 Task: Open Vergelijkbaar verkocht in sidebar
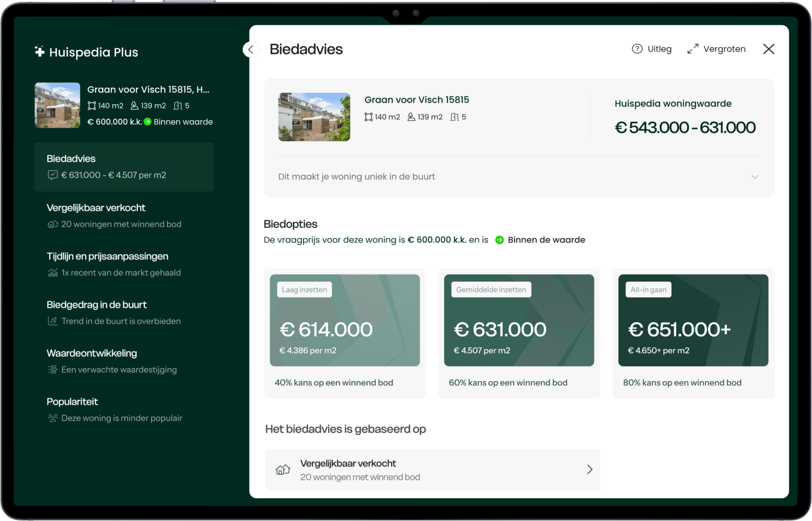click(96, 208)
